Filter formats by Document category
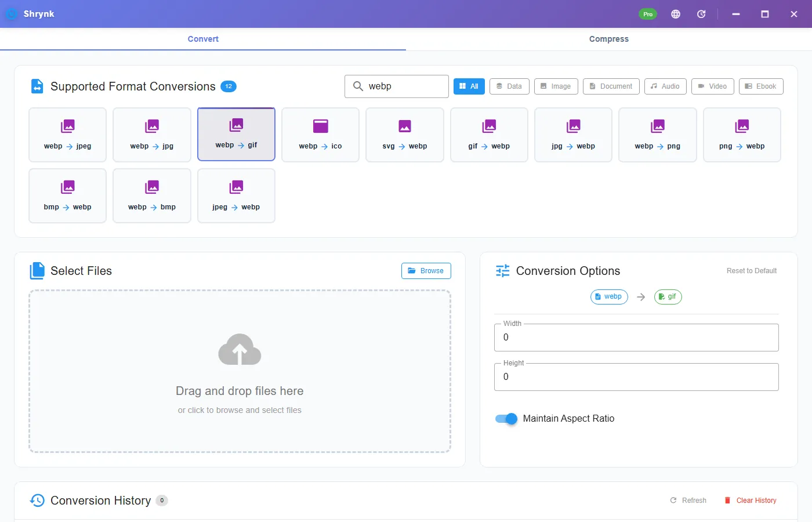The image size is (812, 522). coord(611,86)
